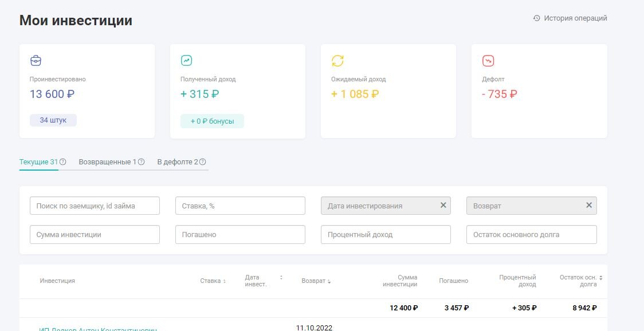Switch to the Возвращенные tab
Screen dimensions: 644x331
pyautogui.click(x=107, y=162)
